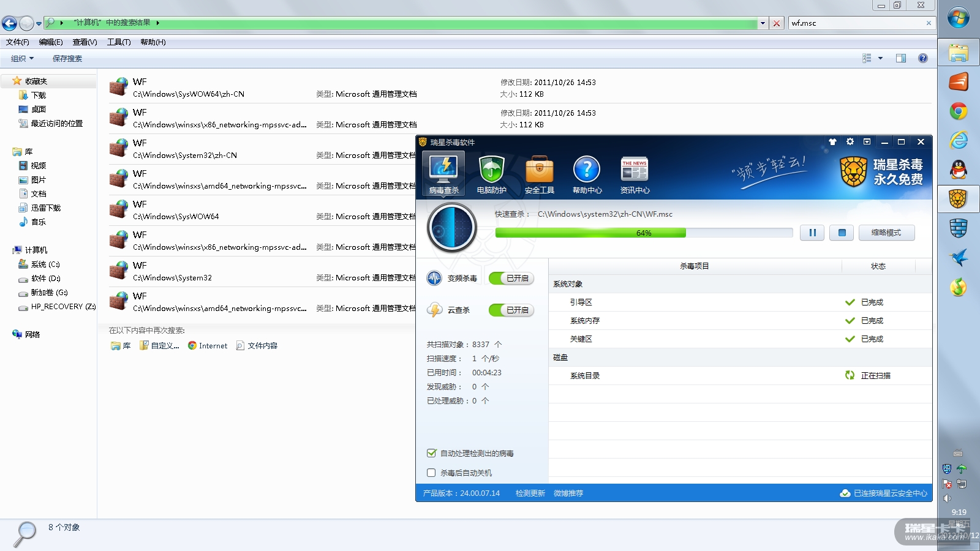Screen dimensions: 980x551
Task: Select 下载 in favorites
Action: (x=39, y=96)
